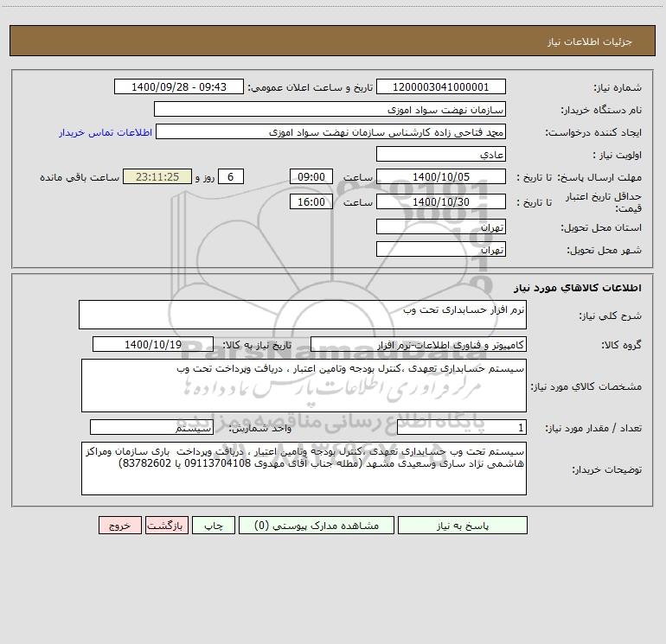Click the 'شرح کلی نیاز:' label
Viewport: 666px width, 644px height.
[x=611, y=316]
